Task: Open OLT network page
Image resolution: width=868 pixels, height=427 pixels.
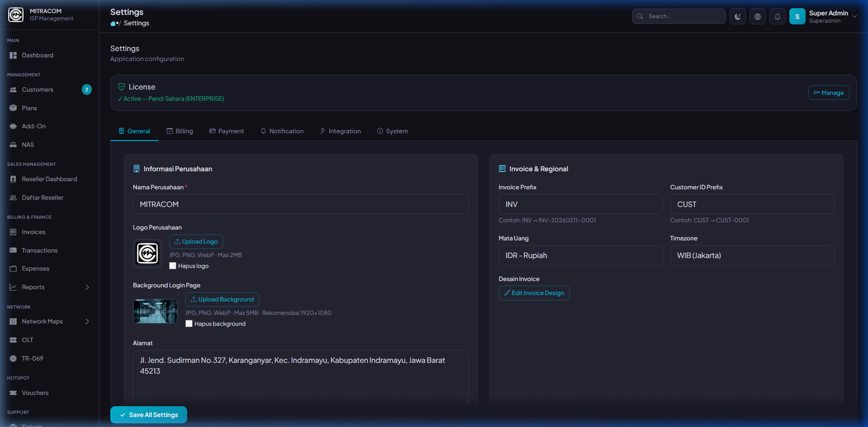Action: (x=28, y=340)
